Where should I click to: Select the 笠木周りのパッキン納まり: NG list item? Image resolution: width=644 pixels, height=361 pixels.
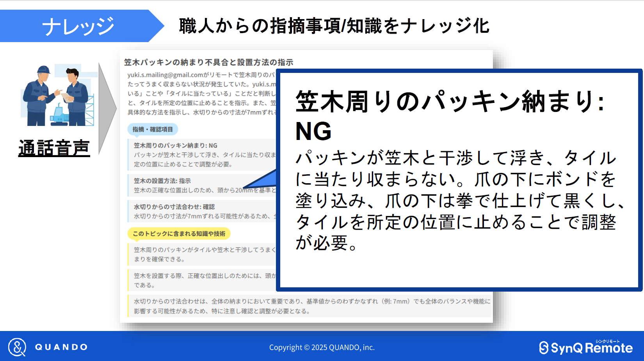click(x=176, y=145)
